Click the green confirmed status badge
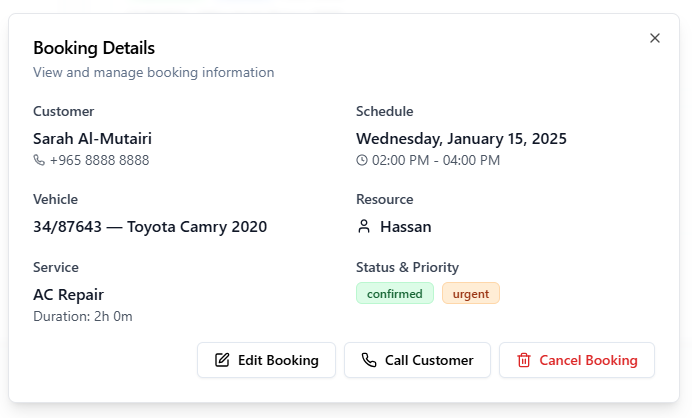The height and width of the screenshot is (418, 692). [394, 294]
